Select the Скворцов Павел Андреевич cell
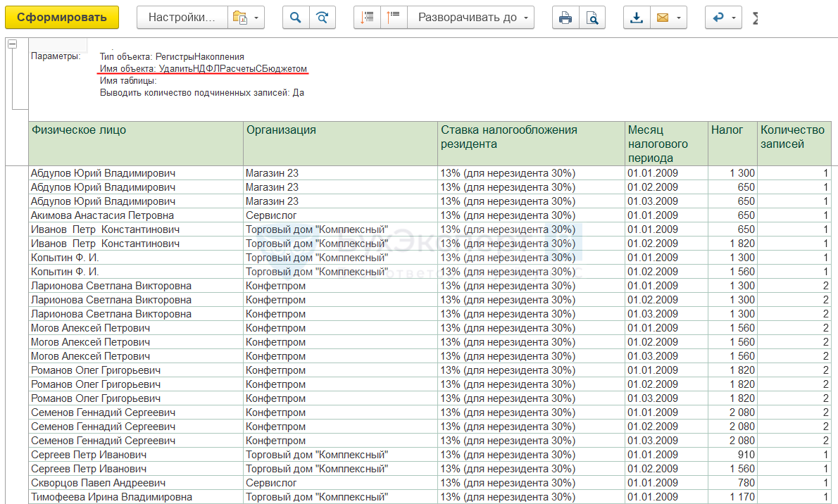 (x=99, y=483)
